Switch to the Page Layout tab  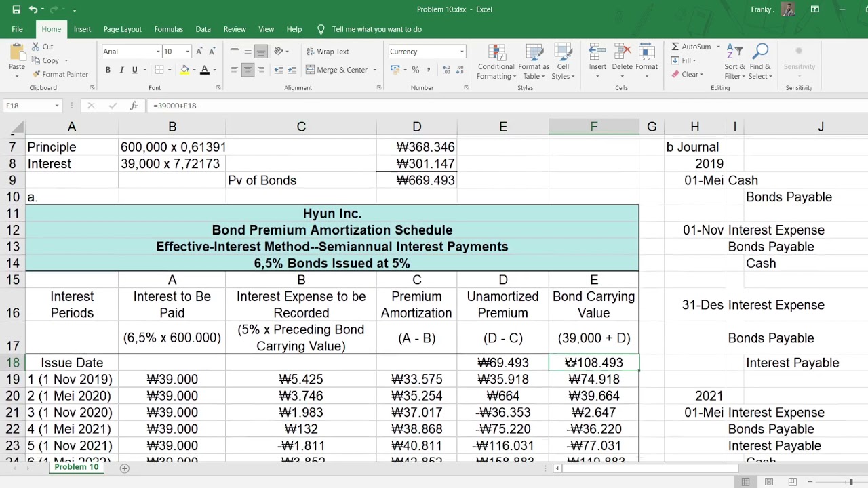click(x=123, y=29)
